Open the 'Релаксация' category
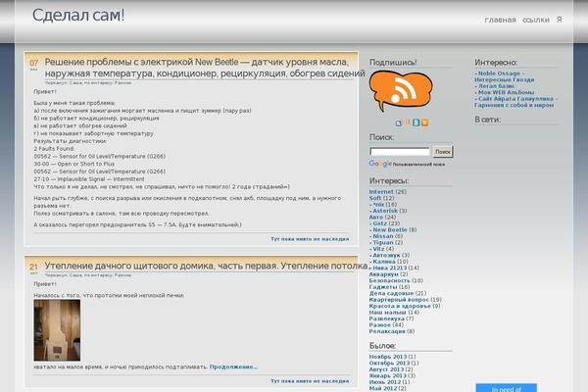Viewport: 588px width, 392px height. [x=387, y=331]
